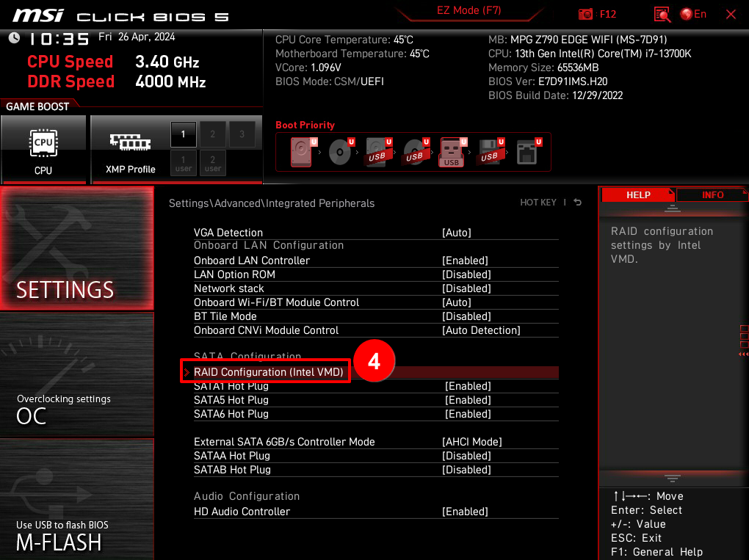This screenshot has width=749, height=560.
Task: Open the search magnifier icon
Action: pyautogui.click(x=662, y=14)
